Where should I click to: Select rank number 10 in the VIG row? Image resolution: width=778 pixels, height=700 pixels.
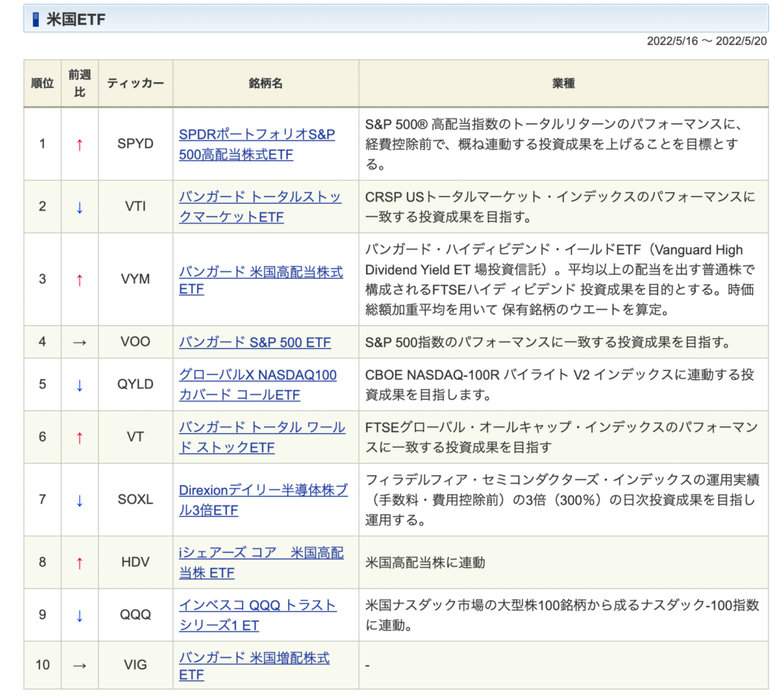pos(43,665)
